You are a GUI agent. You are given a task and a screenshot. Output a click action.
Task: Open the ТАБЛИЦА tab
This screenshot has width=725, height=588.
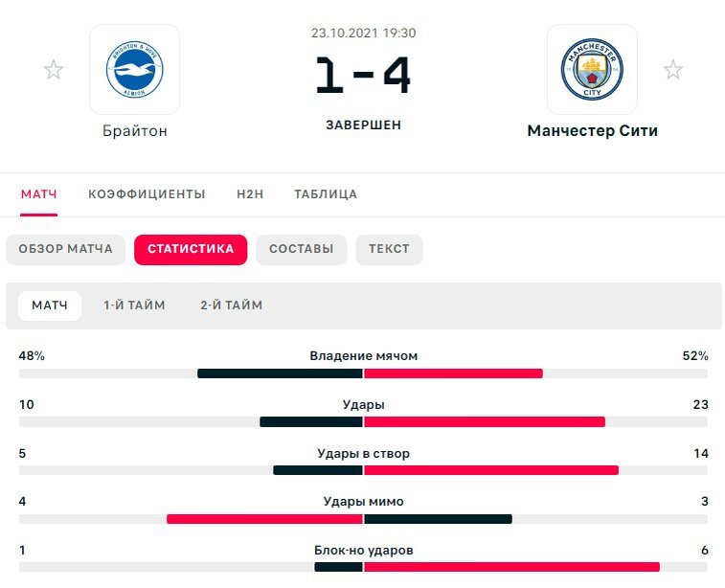[326, 194]
